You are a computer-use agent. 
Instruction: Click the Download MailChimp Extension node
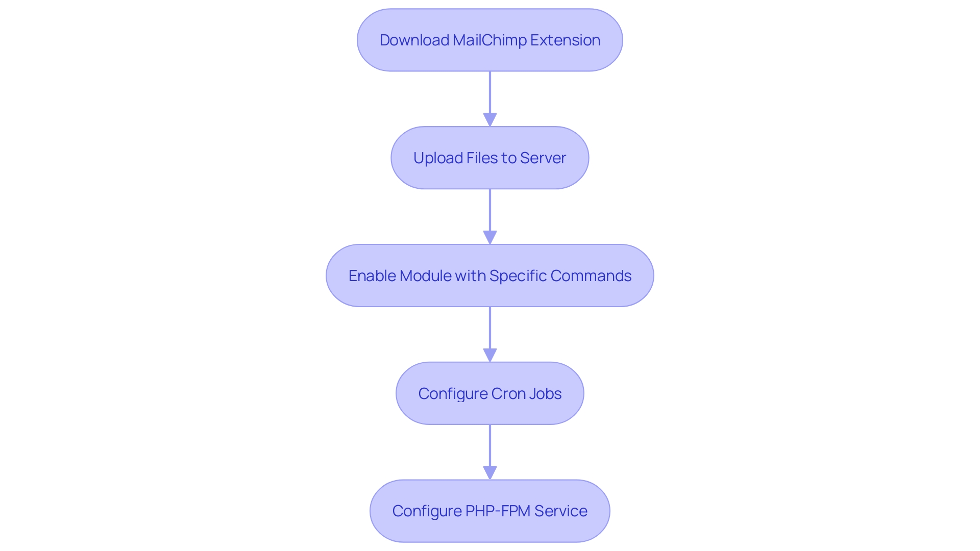pos(490,40)
